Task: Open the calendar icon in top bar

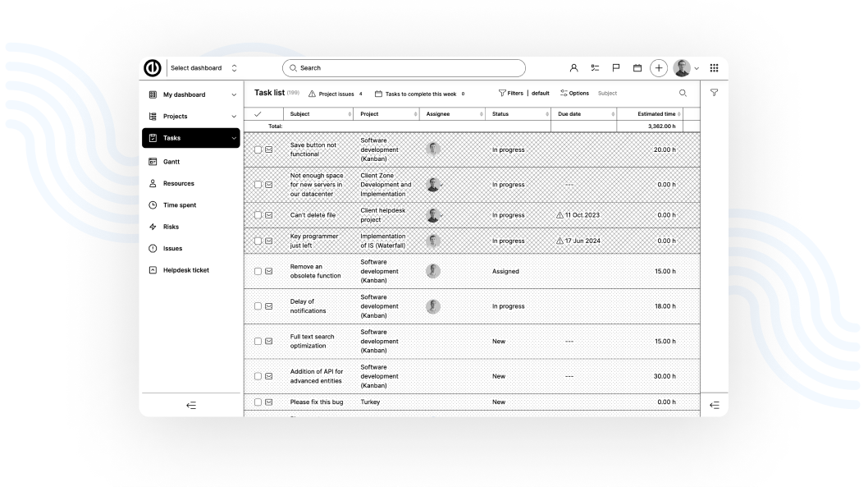Action: click(x=637, y=68)
